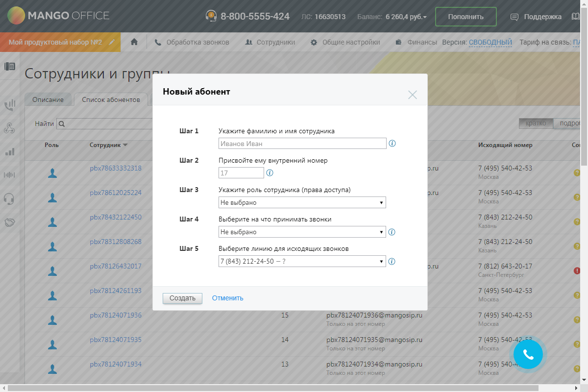This screenshot has width=588, height=392.
Task: Close the 'Новый абонент' dialog
Action: (x=413, y=95)
